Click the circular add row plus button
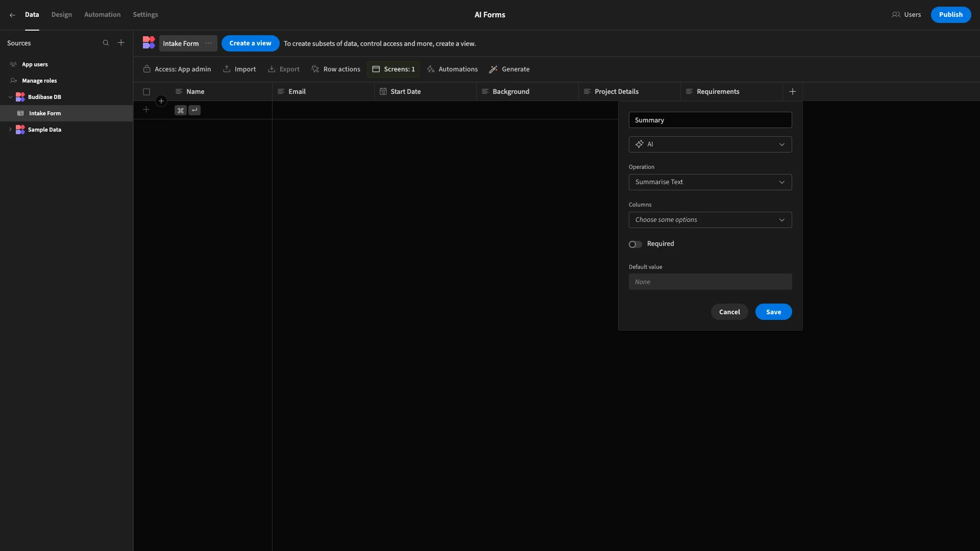 (x=161, y=101)
